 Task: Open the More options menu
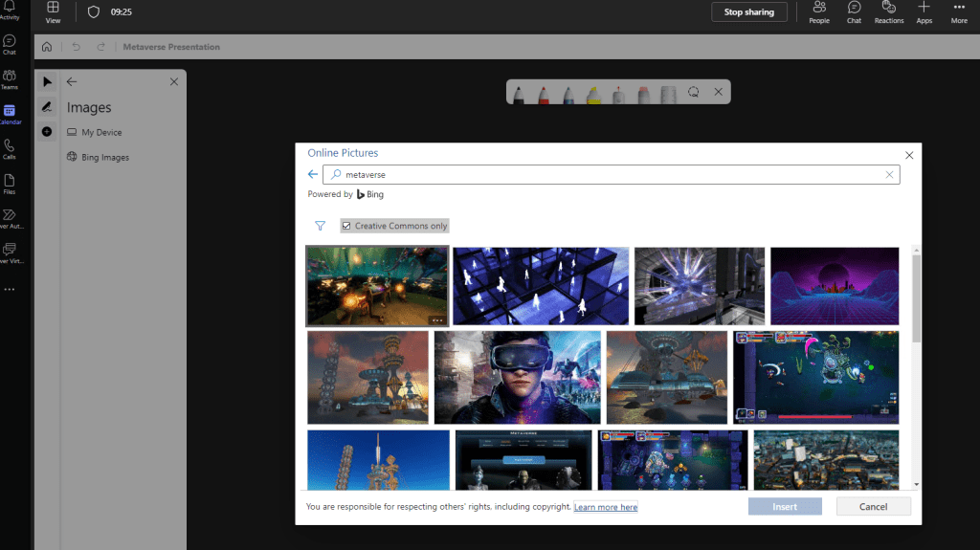click(958, 12)
